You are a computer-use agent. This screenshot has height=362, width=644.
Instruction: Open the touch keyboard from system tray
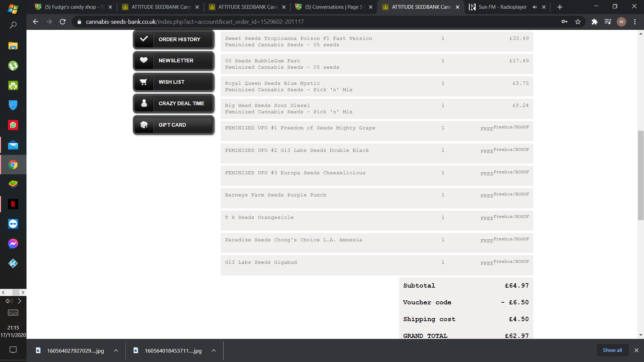13,313
